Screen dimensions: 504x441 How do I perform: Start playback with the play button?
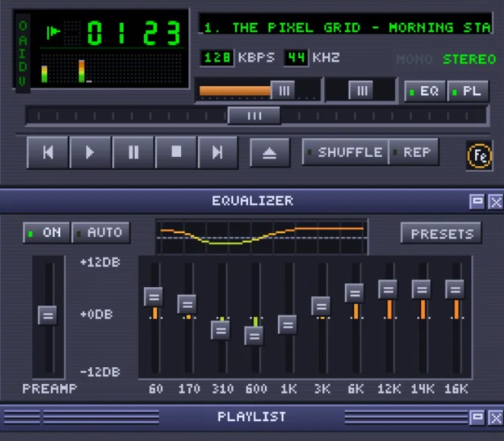(90, 152)
